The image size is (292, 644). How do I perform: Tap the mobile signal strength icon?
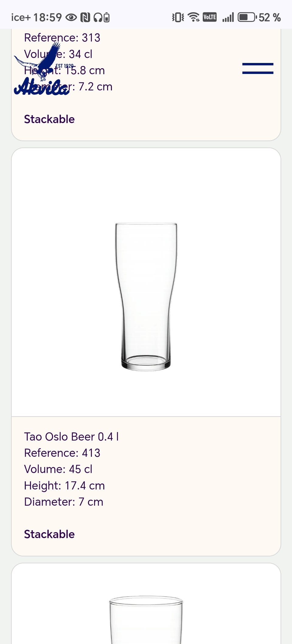point(228,17)
